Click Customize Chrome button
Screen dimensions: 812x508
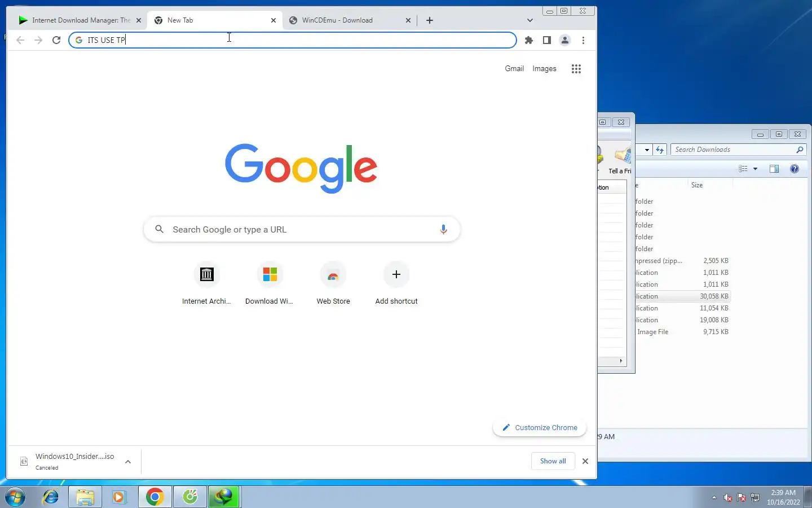coord(540,428)
